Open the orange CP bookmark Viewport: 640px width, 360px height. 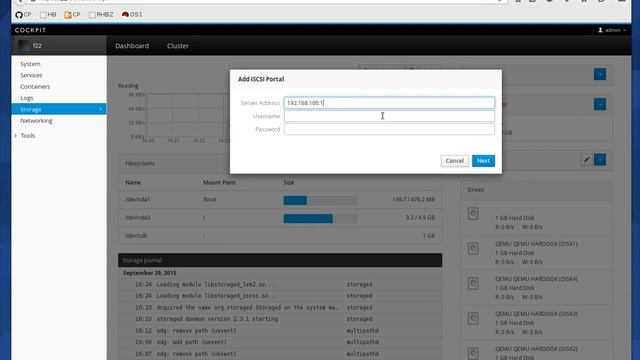tap(72, 15)
